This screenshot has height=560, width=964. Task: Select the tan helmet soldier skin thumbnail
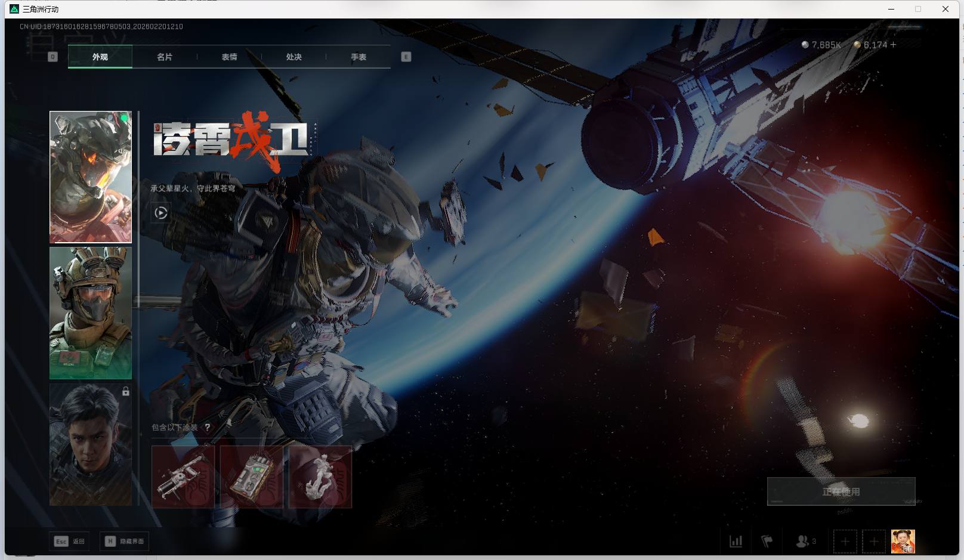(x=91, y=313)
